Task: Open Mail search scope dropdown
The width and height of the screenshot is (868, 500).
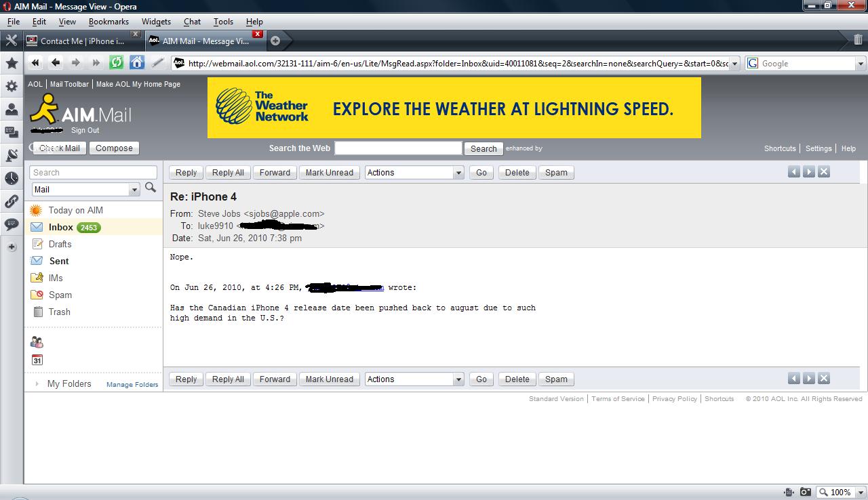Action: (x=85, y=190)
